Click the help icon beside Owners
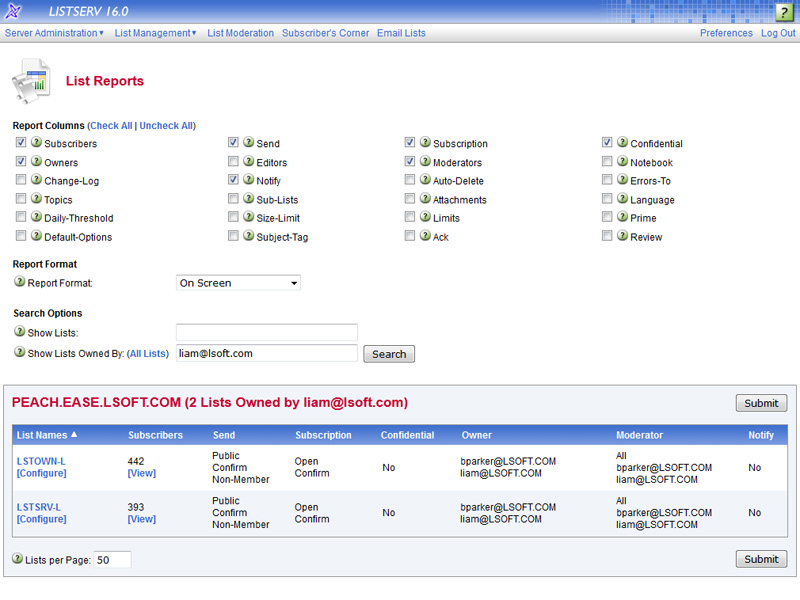 pos(36,161)
